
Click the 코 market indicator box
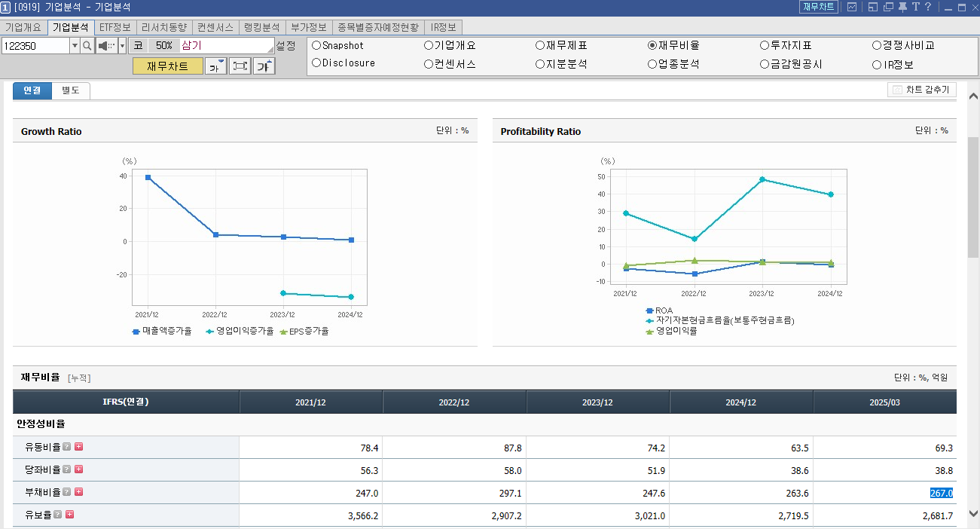point(138,45)
